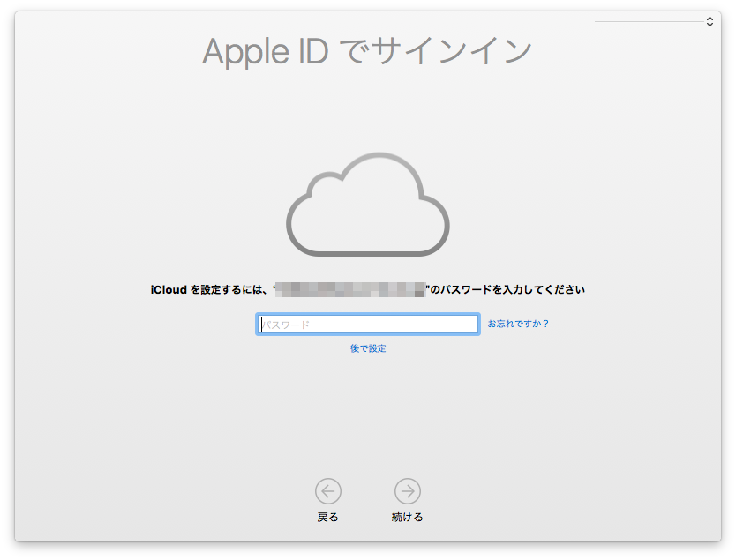Select the 続ける label under forward arrow

[x=408, y=517]
